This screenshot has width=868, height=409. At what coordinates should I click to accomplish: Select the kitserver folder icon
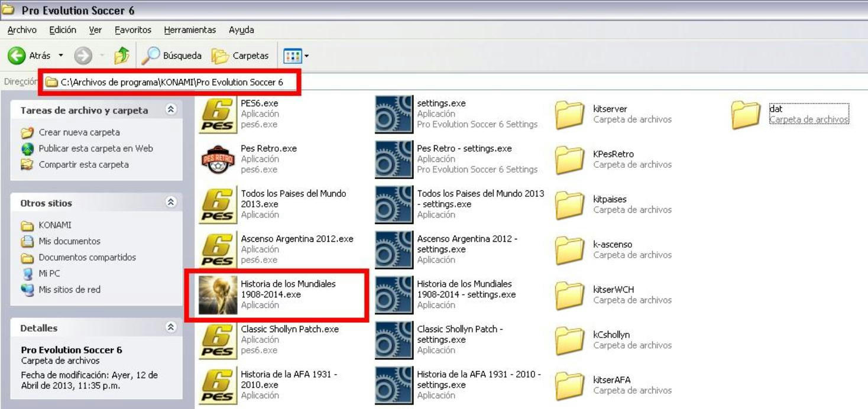tap(570, 114)
